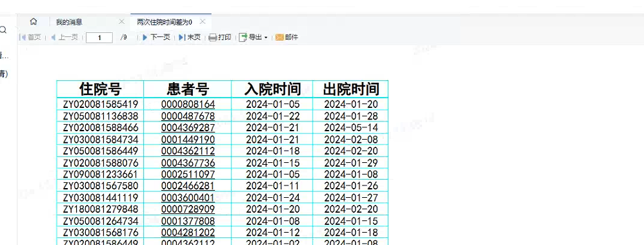
Task: Open the home tab icon
Action: (x=34, y=21)
